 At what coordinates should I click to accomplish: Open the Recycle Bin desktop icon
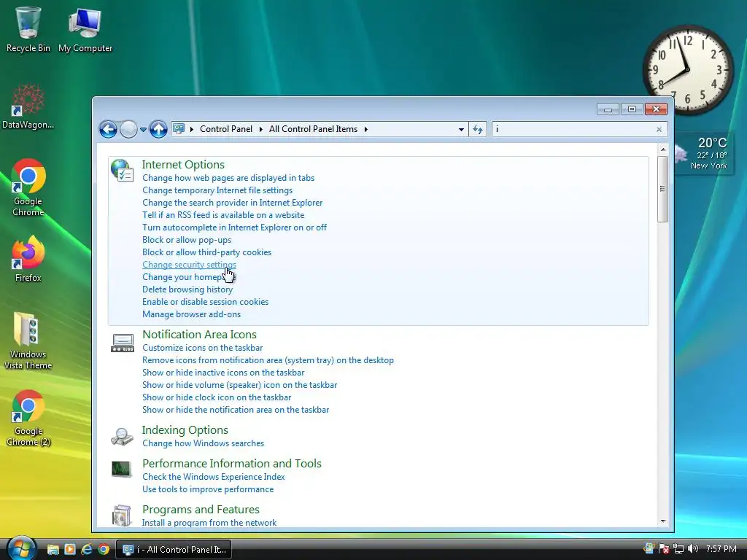click(28, 29)
